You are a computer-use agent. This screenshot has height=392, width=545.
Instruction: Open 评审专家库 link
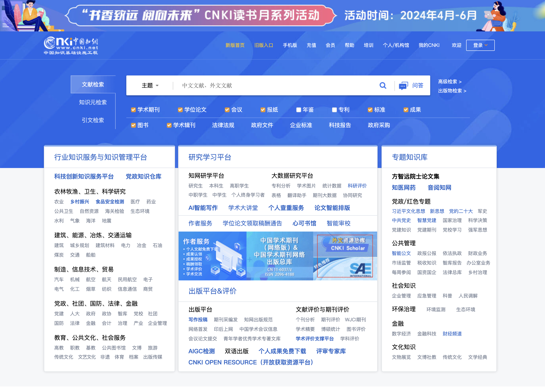click(331, 351)
